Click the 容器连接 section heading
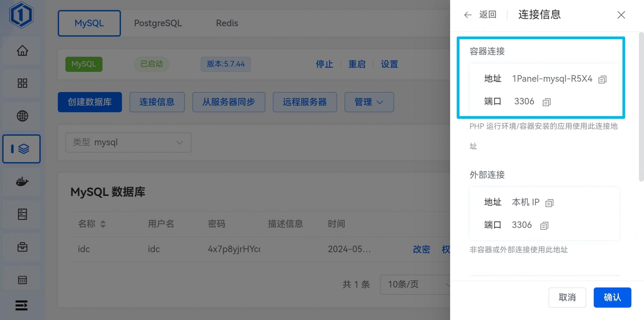644x320 pixels. point(487,51)
